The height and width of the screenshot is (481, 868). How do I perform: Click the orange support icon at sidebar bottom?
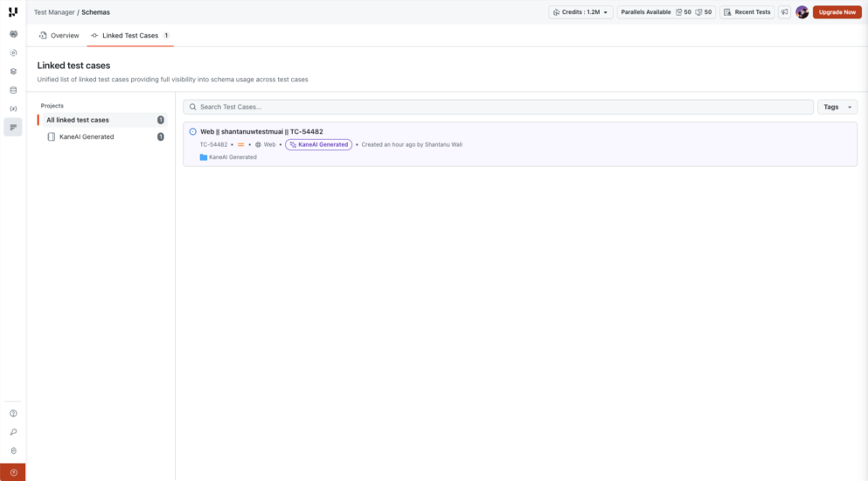13,472
